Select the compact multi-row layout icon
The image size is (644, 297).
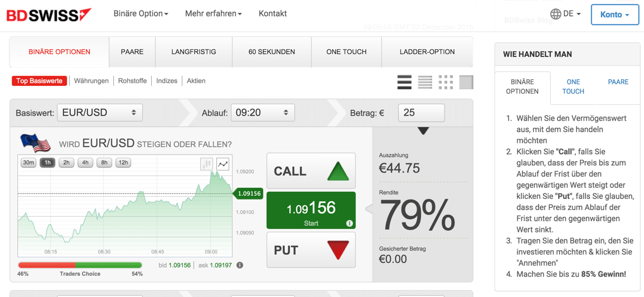click(x=425, y=82)
